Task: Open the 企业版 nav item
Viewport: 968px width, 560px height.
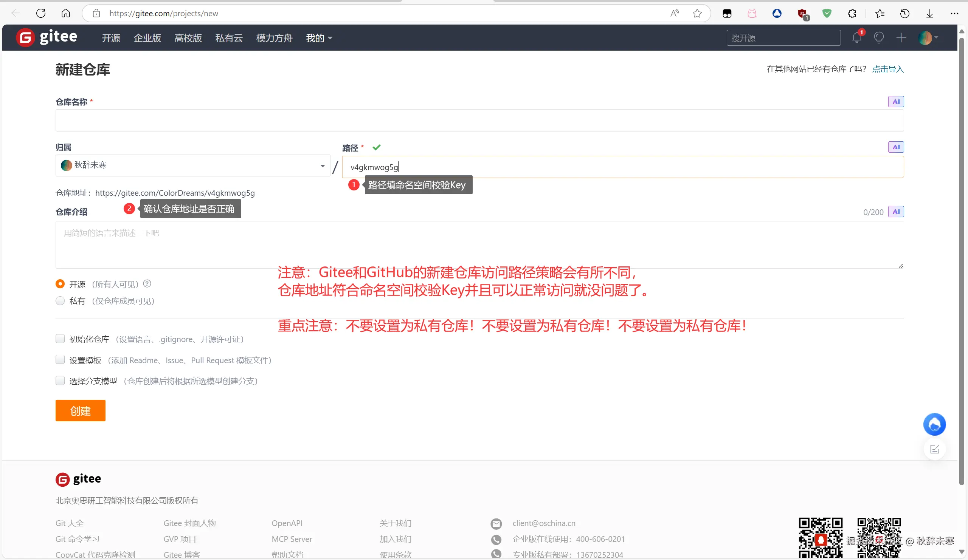Action: 147,38
